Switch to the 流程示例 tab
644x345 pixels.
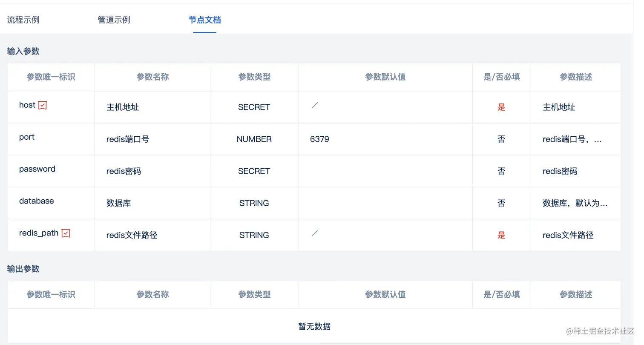click(x=23, y=20)
